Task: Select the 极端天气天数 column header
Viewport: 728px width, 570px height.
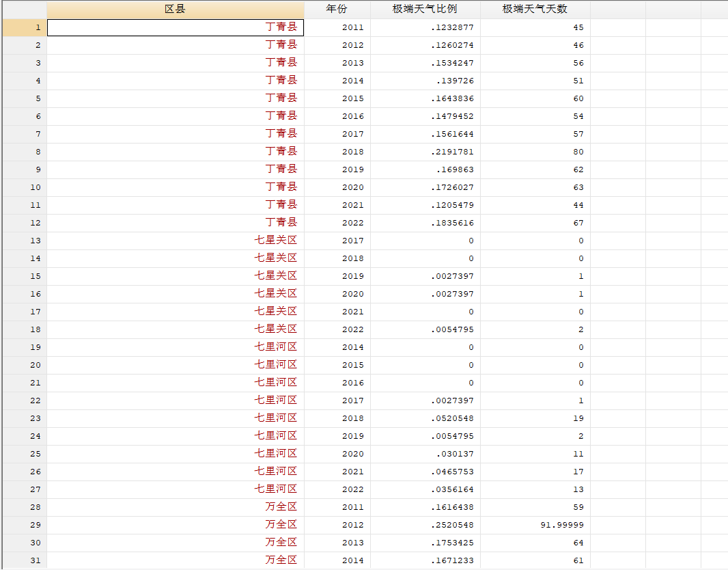Action: tap(535, 10)
